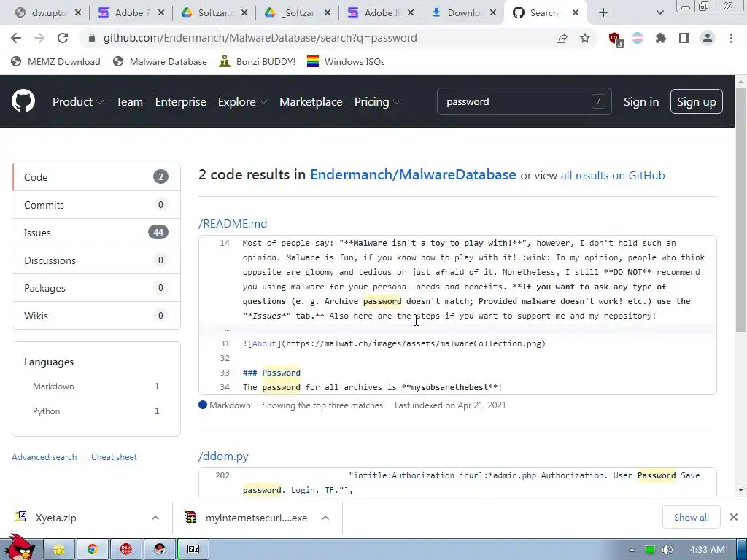The width and height of the screenshot is (747, 560).
Task: Open the Team nav item
Action: click(130, 102)
